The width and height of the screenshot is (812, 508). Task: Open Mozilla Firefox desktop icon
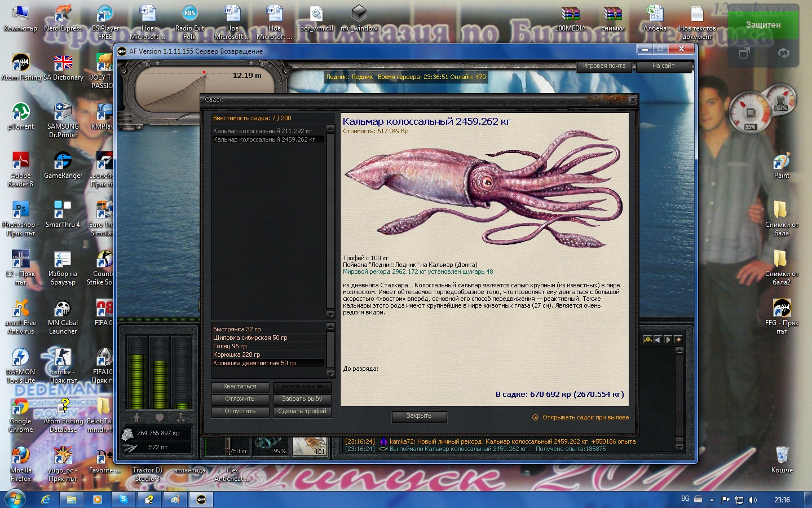(x=21, y=463)
